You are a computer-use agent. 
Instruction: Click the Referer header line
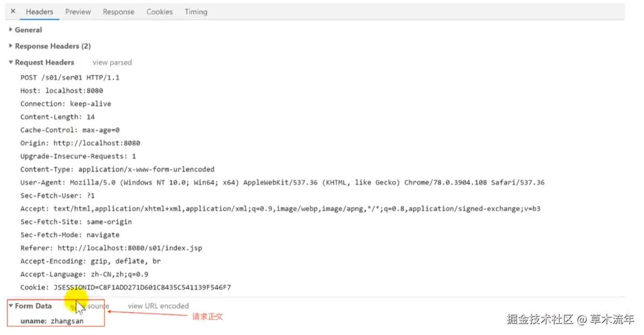(x=111, y=248)
